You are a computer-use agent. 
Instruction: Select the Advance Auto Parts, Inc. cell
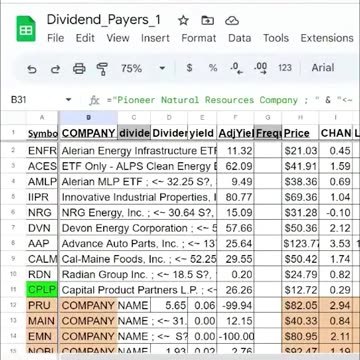(138, 244)
